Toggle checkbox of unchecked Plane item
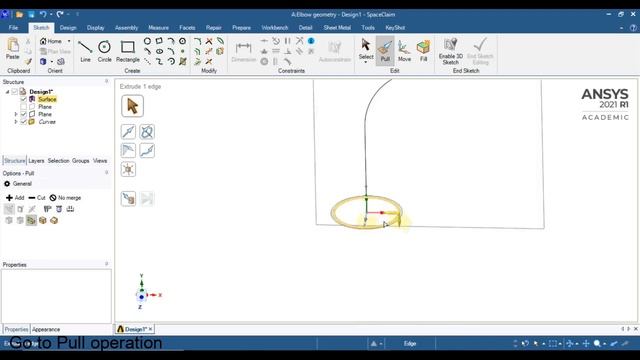 click(x=23, y=107)
